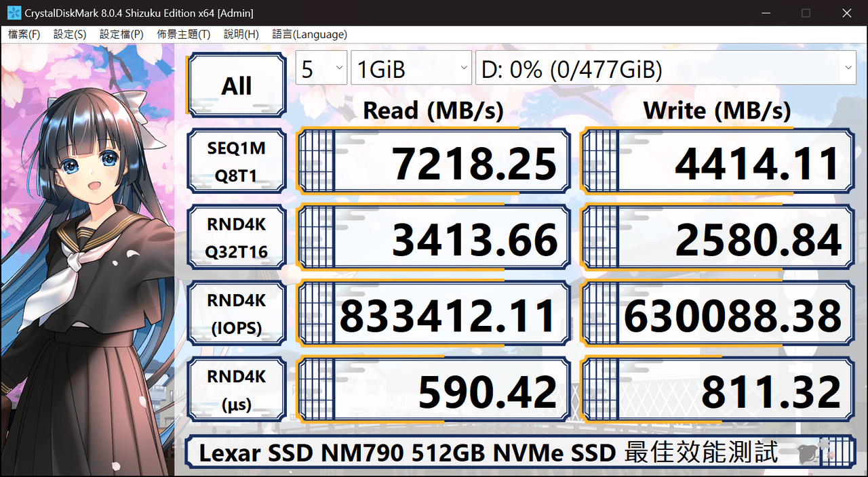Screen dimensions: 868x477
Task: Click the CrystalDiskMark title bar app icon
Action: pyautogui.click(x=14, y=13)
